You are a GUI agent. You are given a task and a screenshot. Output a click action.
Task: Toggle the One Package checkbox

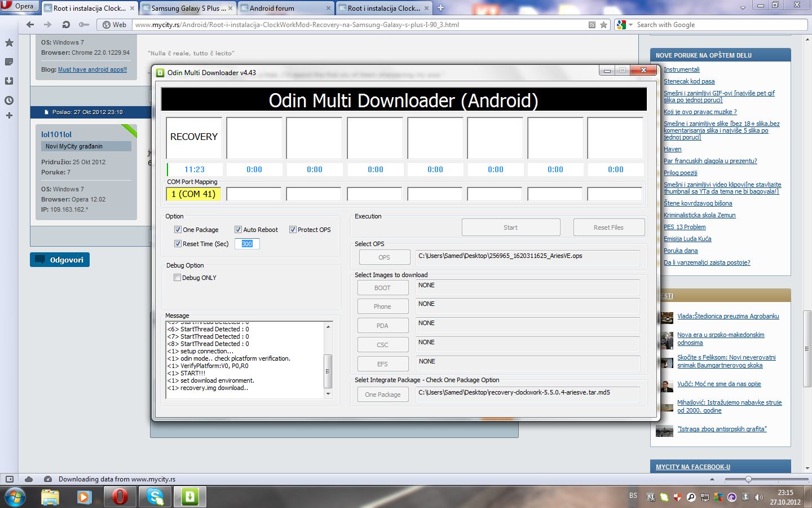[x=178, y=230]
